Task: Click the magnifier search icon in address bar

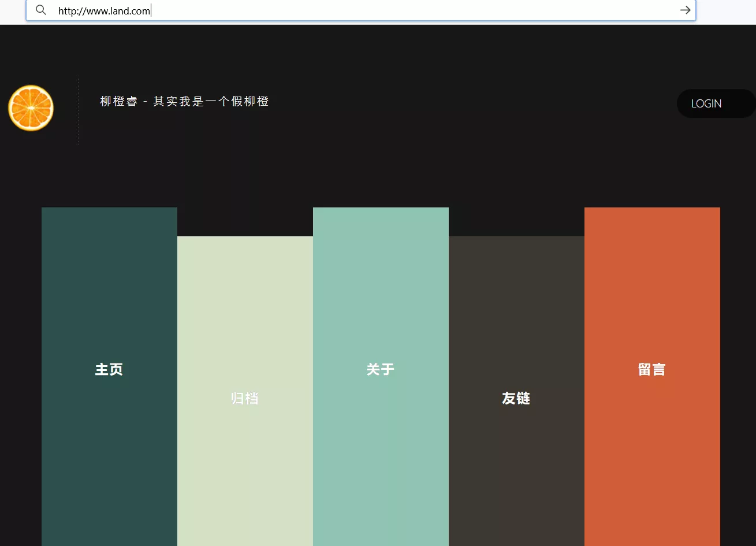Action: pyautogui.click(x=41, y=10)
